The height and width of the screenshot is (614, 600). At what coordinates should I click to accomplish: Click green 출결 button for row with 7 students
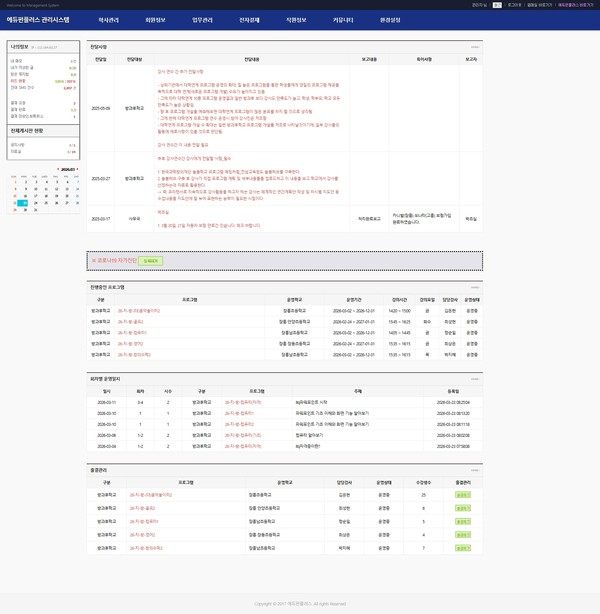click(x=463, y=548)
